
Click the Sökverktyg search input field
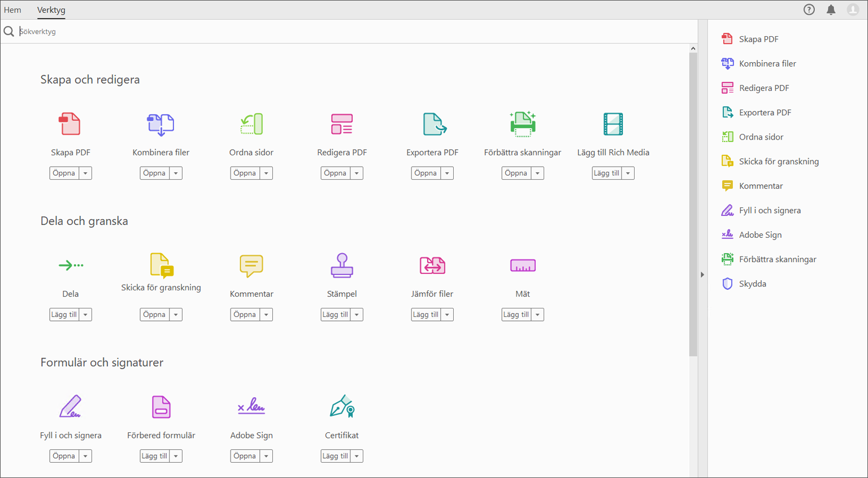(356, 32)
